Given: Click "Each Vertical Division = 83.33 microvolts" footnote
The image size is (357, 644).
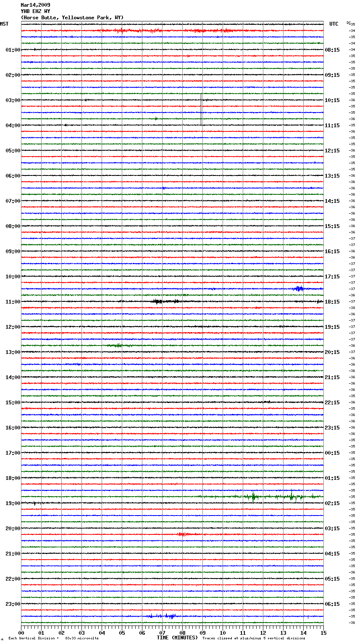Looking at the screenshot, I should tap(53, 638).
